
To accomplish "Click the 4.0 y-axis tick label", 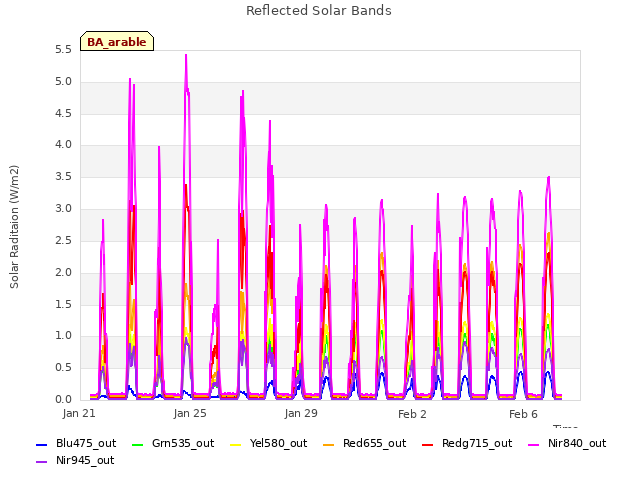I will point(63,144).
